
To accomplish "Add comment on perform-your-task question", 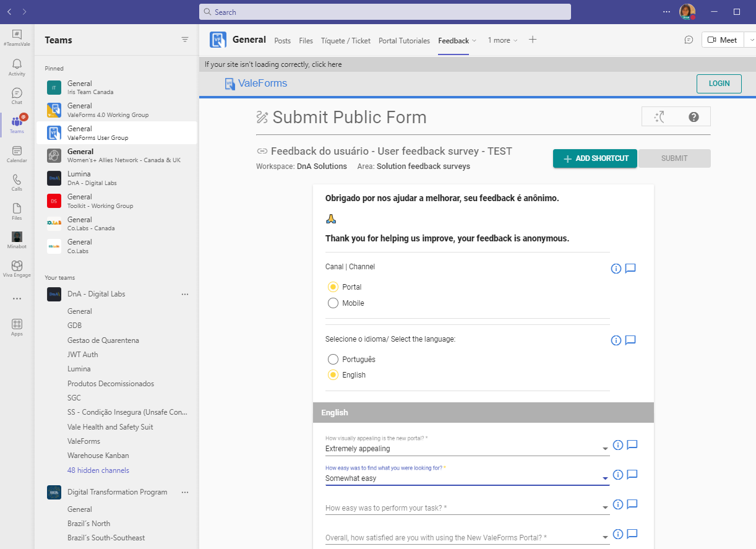I will pyautogui.click(x=632, y=504).
